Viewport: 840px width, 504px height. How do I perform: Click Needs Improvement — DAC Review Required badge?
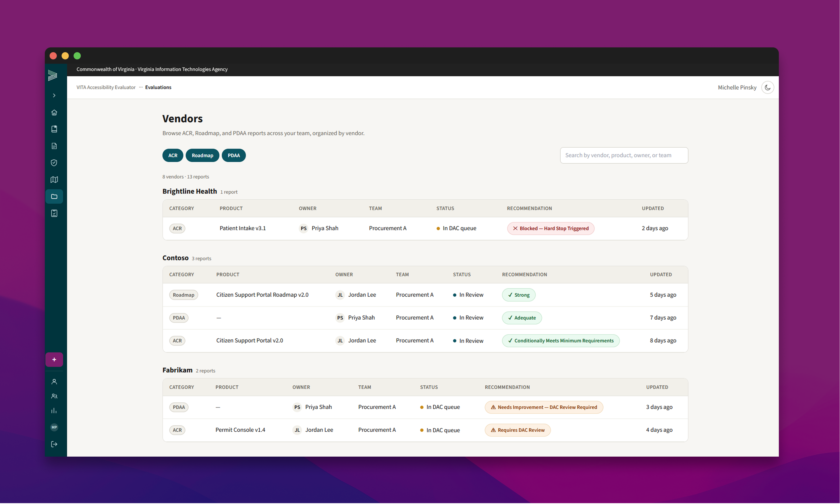pyautogui.click(x=544, y=407)
